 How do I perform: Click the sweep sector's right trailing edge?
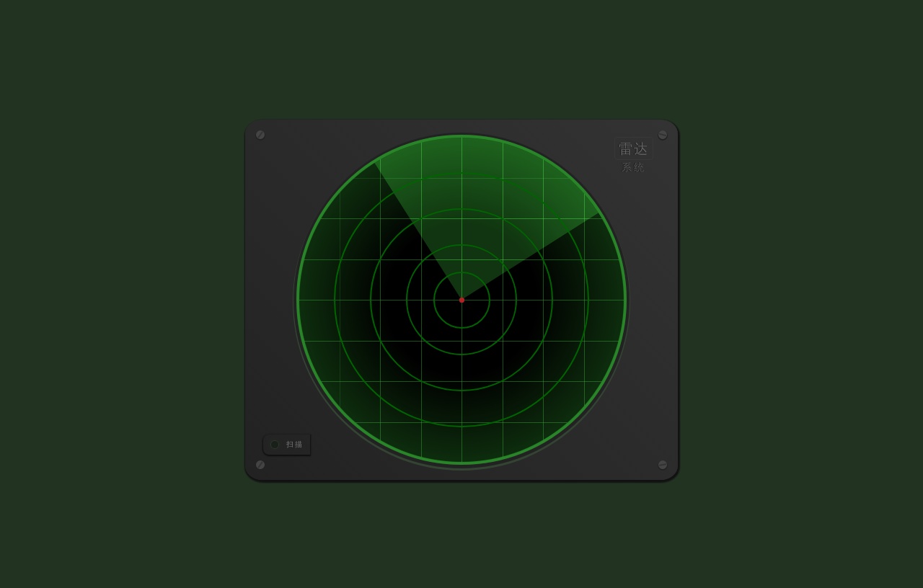(x=531, y=257)
